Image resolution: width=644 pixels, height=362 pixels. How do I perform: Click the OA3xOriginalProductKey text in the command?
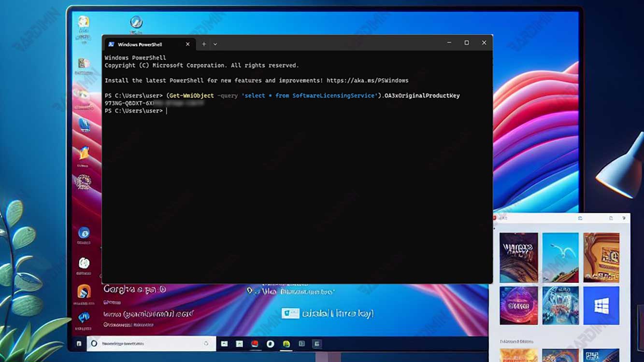pyautogui.click(x=422, y=96)
